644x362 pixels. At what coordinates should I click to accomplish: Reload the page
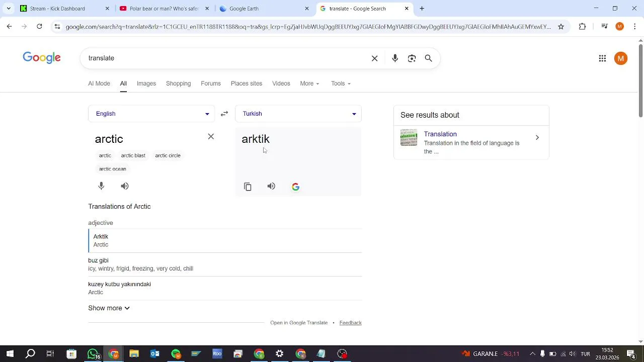click(x=39, y=27)
